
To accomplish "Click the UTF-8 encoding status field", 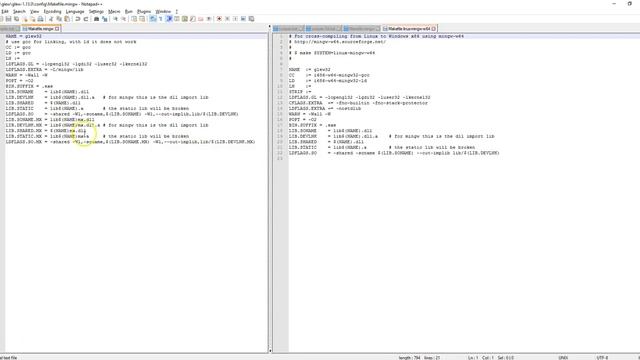I will coord(602,358).
